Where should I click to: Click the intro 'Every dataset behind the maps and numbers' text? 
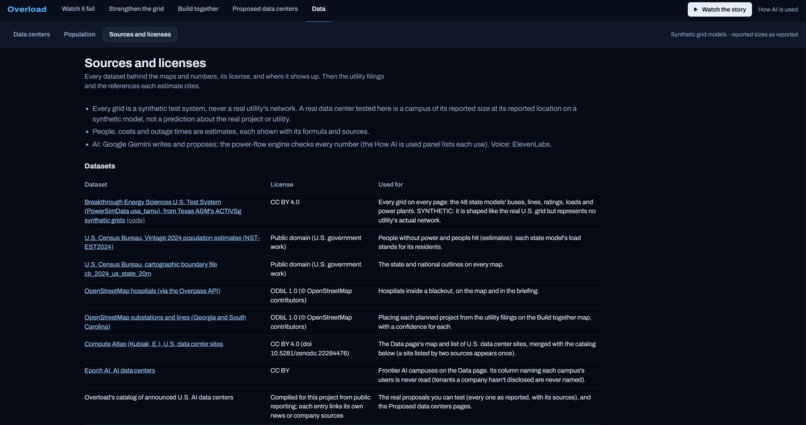pos(234,81)
